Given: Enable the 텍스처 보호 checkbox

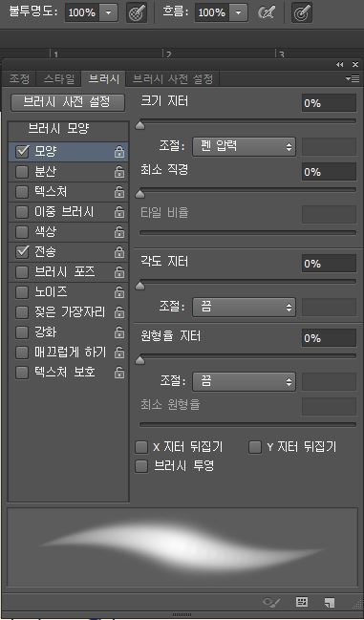Looking at the screenshot, I should click(22, 373).
